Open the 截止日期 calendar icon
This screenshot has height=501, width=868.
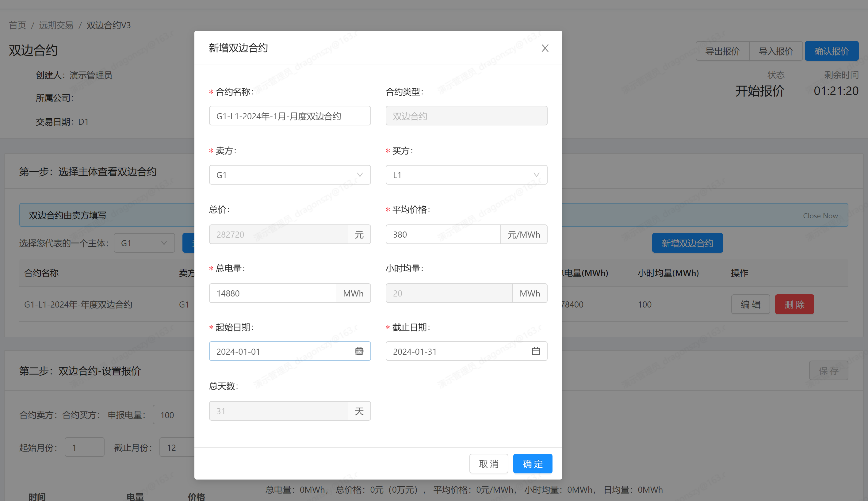(536, 351)
